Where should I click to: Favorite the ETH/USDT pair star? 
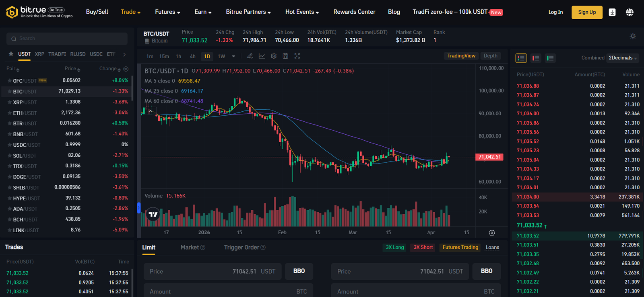click(x=10, y=113)
